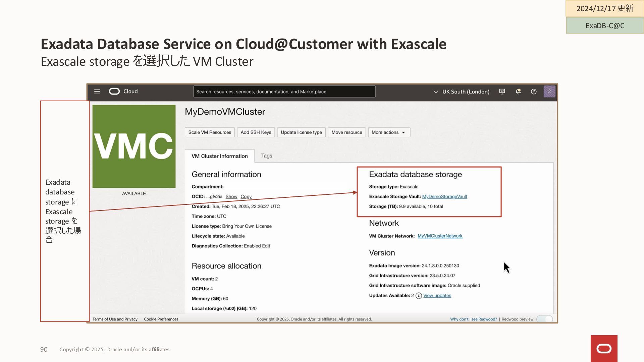This screenshot has height=362, width=644.
Task: Copy the OCID value
Action: click(x=246, y=197)
